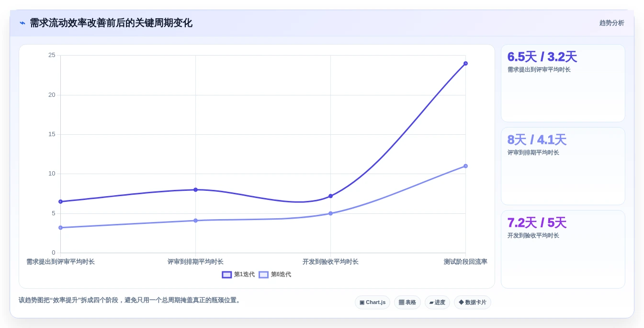Click the card caption 开发到验收平均时长

pyautogui.click(x=533, y=235)
